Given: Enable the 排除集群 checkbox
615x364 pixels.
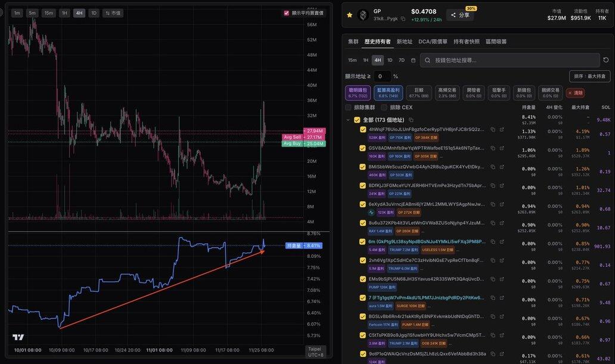Looking at the screenshot, I should tap(349, 107).
